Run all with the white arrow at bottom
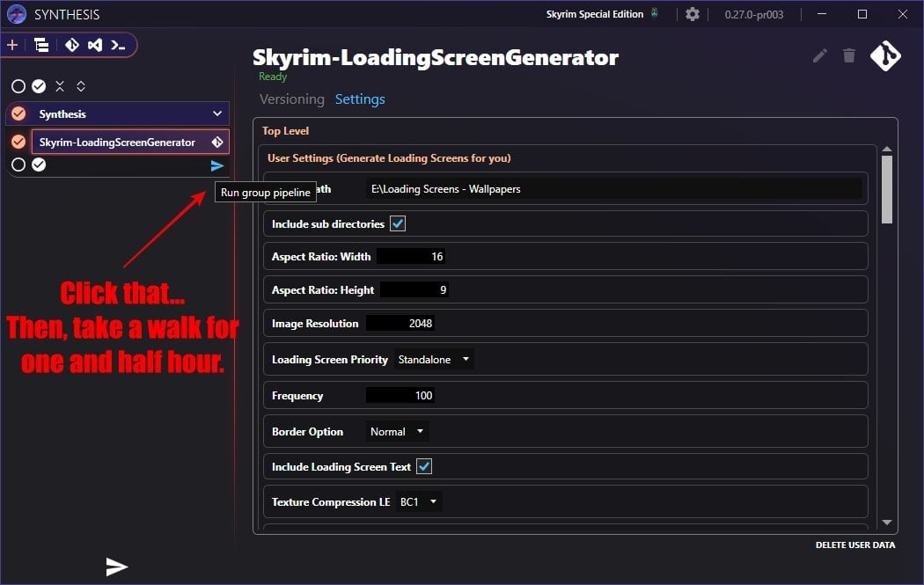The width and height of the screenshot is (924, 585). pos(117,567)
